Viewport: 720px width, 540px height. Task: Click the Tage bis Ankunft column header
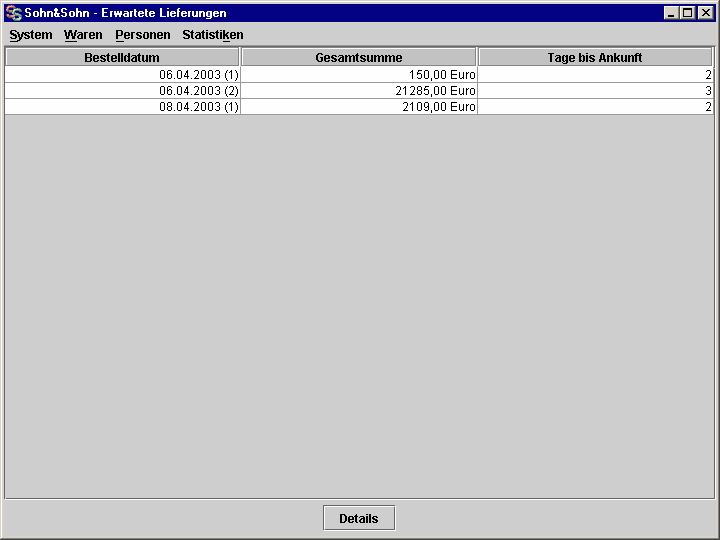pyautogui.click(x=595, y=57)
